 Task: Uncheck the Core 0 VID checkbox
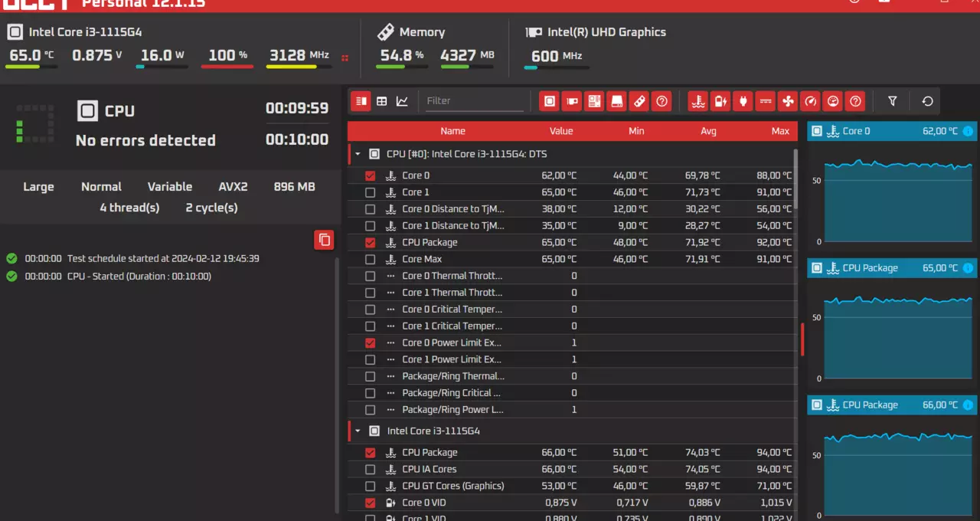tap(371, 503)
